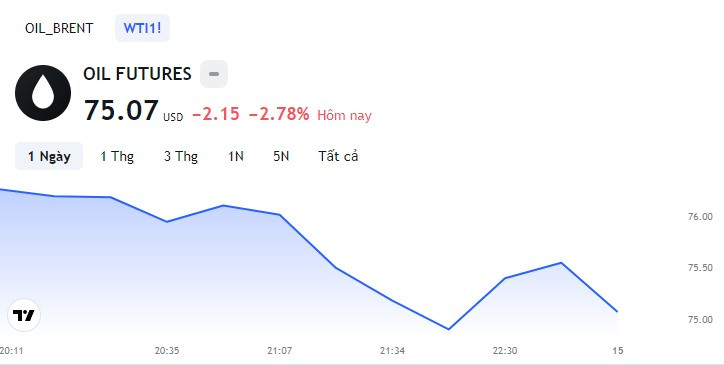Viewport: 724px width, 365px height.
Task: Select the 1 Thg range
Action: [117, 156]
